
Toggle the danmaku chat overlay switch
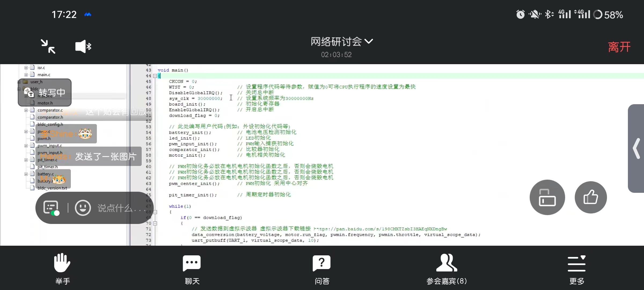click(x=51, y=208)
